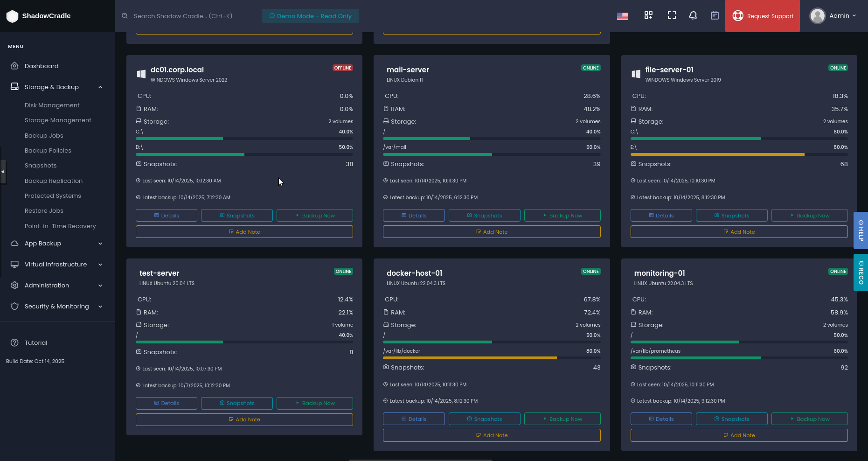Open Details for dc01.corp.local
Viewport: 868px width, 461px height.
[167, 215]
